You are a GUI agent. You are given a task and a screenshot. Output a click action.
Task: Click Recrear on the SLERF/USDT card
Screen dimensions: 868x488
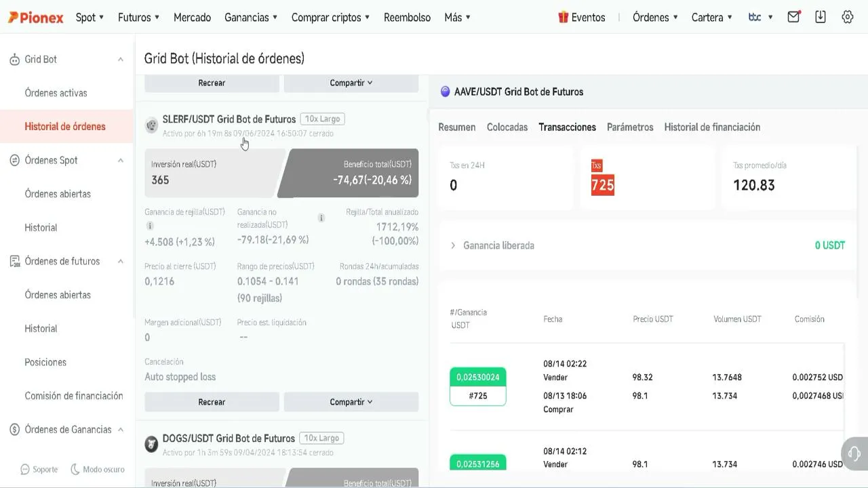[212, 402]
